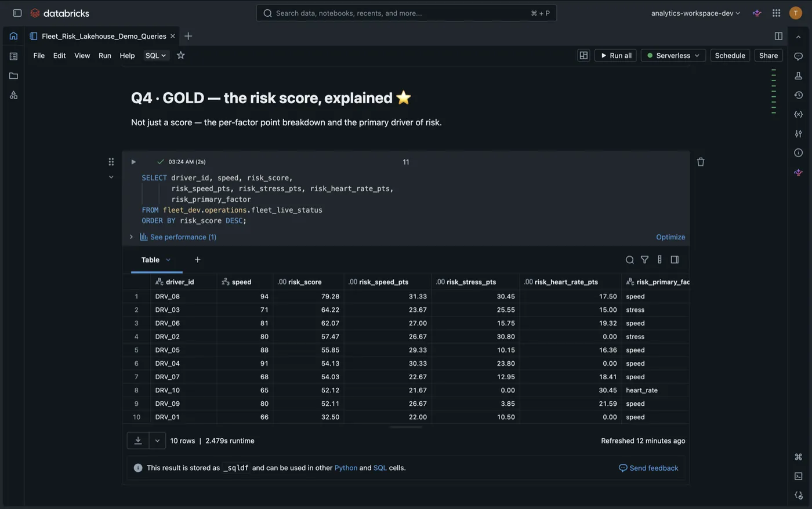
Task: Open the Run menu
Action: [x=104, y=55]
